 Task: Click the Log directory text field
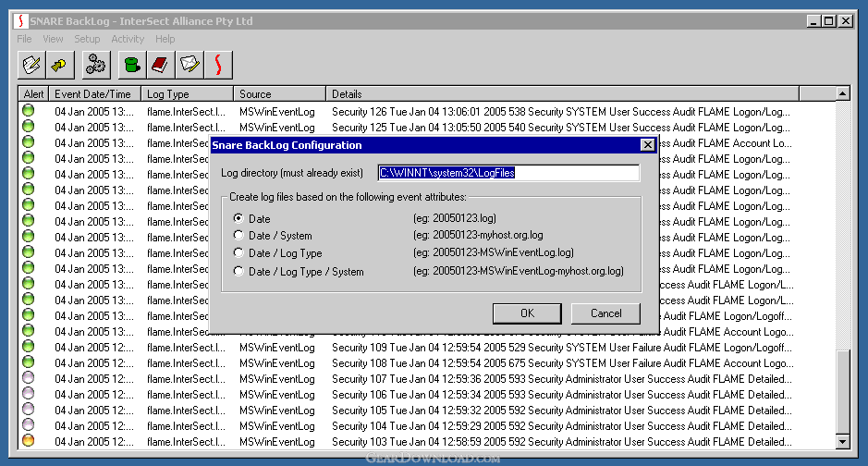point(508,173)
